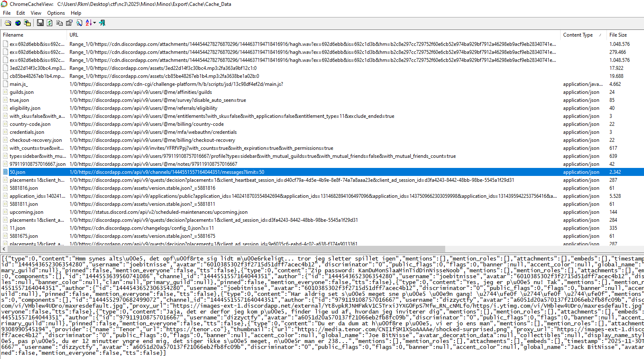The width and height of the screenshot is (644, 359).
Task: Click the A-Z sort icon
Action: click(88, 23)
